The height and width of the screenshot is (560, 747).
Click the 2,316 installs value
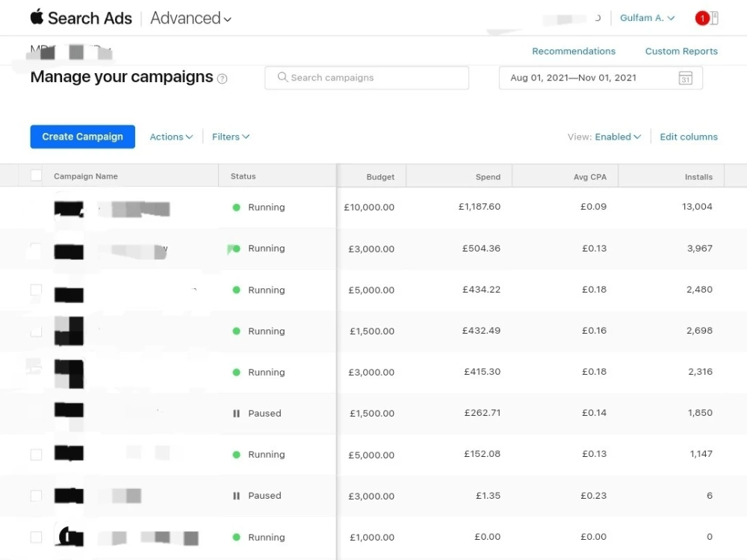(701, 372)
